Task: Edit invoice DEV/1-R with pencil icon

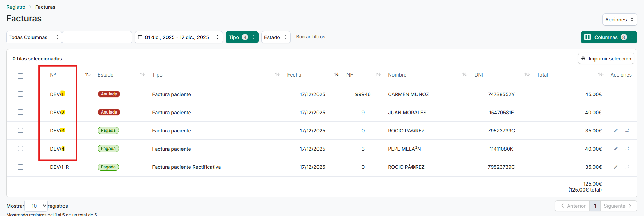Action: [x=616, y=167]
